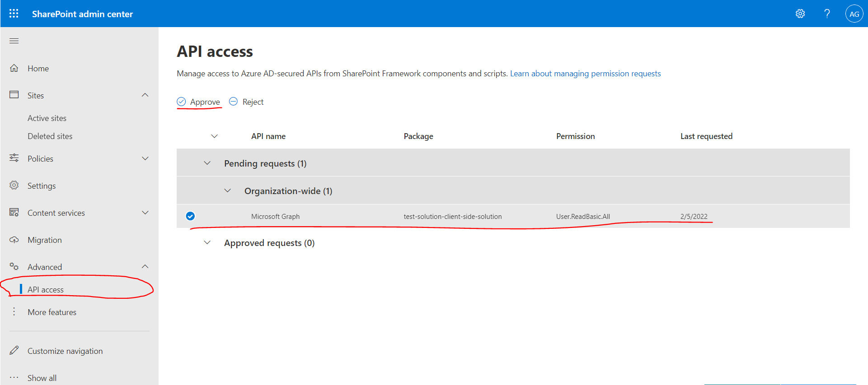Image resolution: width=868 pixels, height=385 pixels.
Task: Open the app launcher waffle icon
Action: pyautogui.click(x=14, y=14)
